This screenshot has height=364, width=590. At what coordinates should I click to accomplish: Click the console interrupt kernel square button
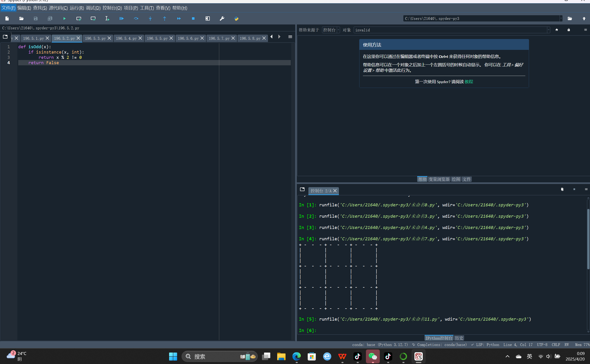(574, 189)
